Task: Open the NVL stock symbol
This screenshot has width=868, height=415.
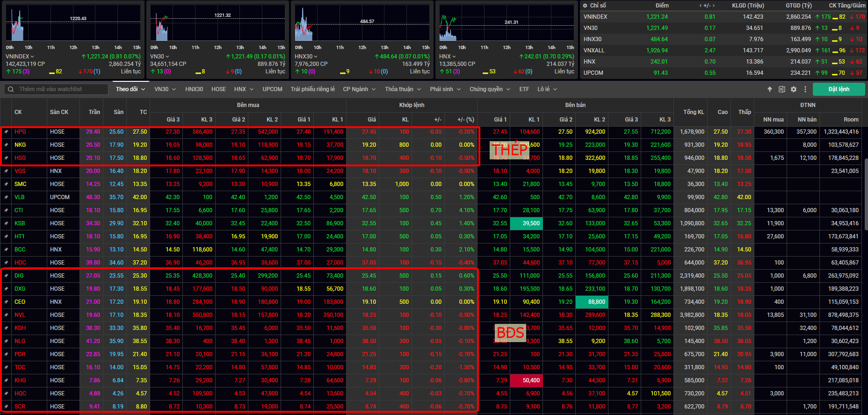Action: click(x=20, y=315)
